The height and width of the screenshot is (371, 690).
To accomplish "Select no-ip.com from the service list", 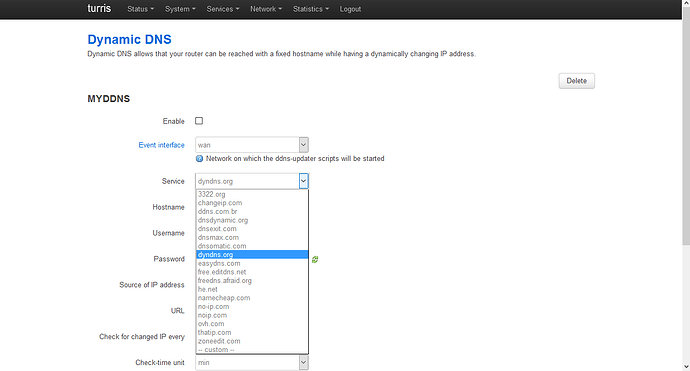I will 252,306.
